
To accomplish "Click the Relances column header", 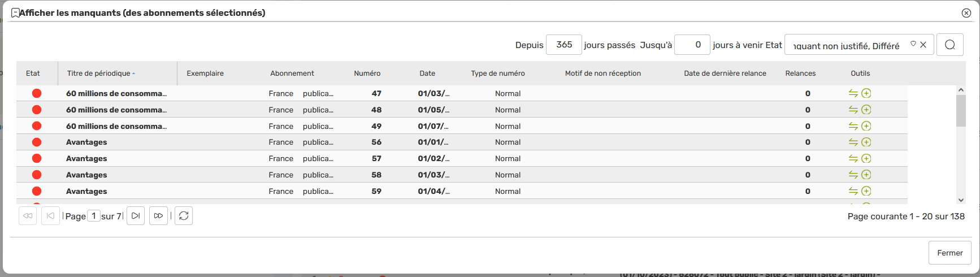I will [800, 73].
